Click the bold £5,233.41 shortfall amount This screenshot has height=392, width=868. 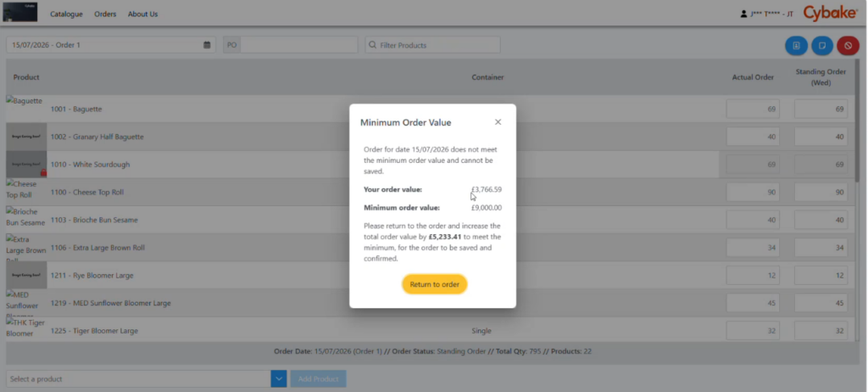(445, 237)
